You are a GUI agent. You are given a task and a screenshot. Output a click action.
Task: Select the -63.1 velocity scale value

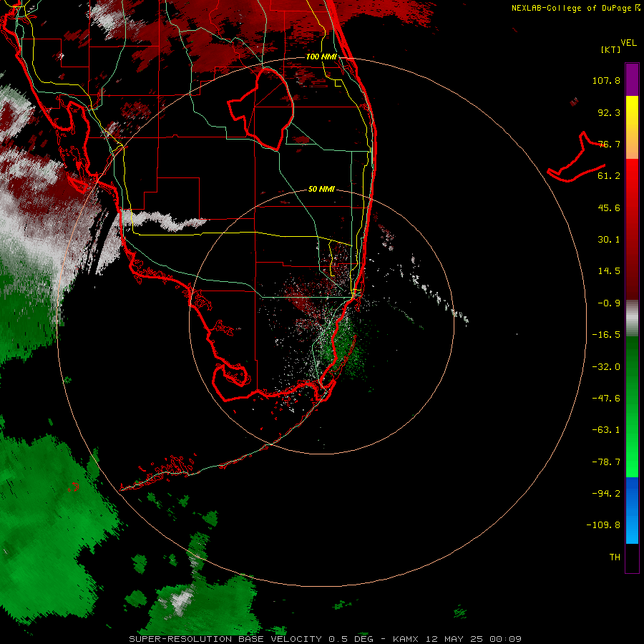pos(606,430)
